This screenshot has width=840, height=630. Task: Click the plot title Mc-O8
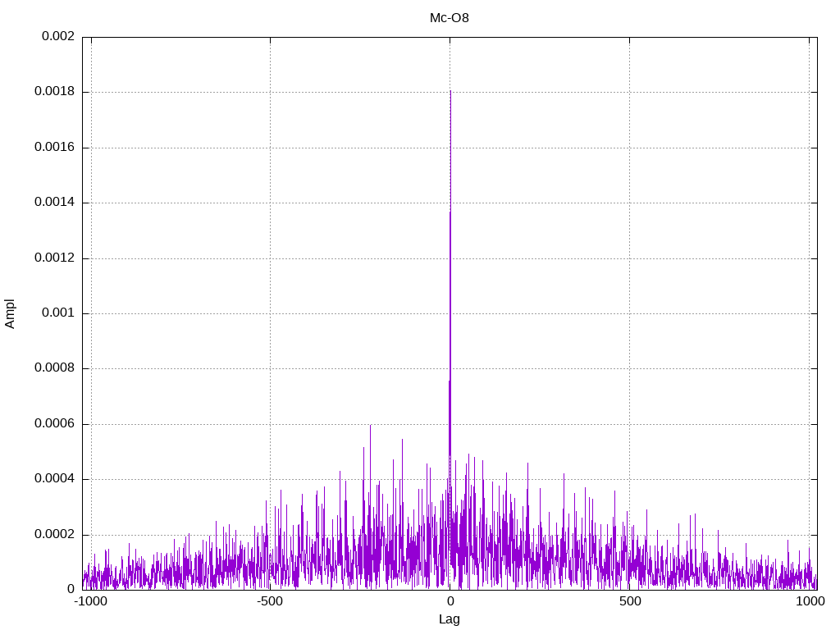450,17
